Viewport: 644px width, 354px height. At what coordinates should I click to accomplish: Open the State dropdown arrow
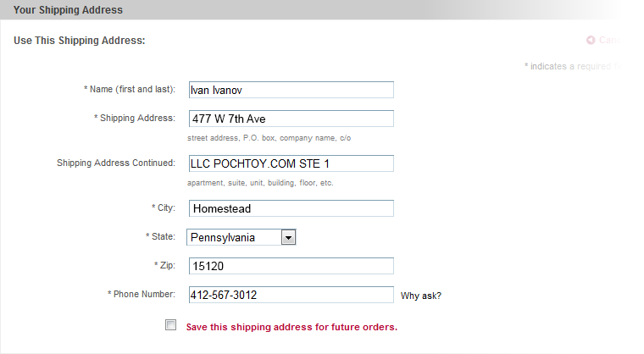pos(288,238)
